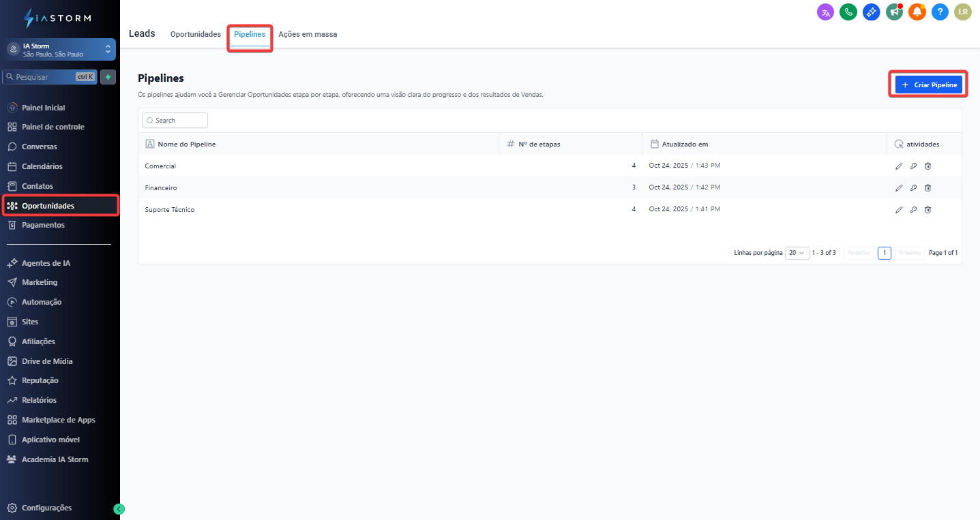
Task: Select the Pipelines tab
Action: click(250, 34)
